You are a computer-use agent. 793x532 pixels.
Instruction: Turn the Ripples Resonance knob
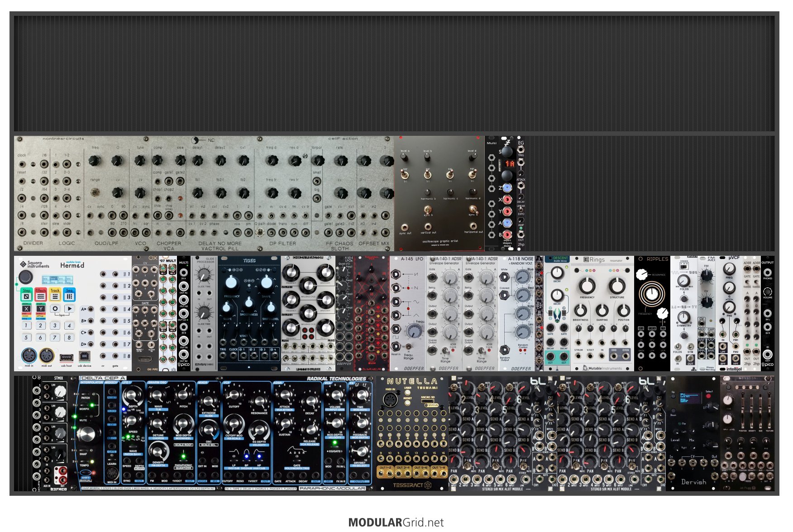coord(641,274)
